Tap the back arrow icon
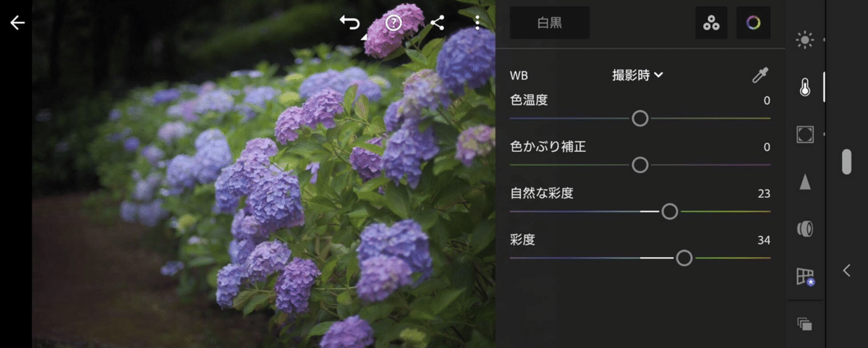 (x=17, y=23)
